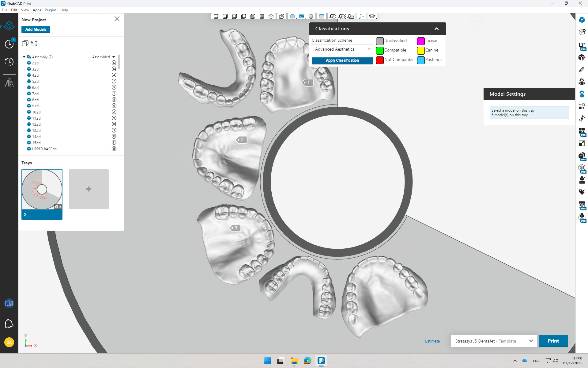Click the shaded sphere display icon

[x=311, y=17]
